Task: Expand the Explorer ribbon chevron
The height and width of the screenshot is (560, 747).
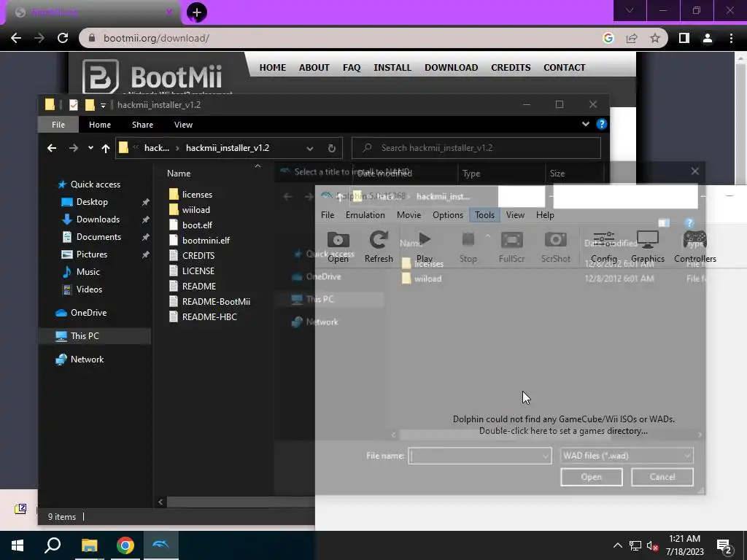Action: pos(586,124)
